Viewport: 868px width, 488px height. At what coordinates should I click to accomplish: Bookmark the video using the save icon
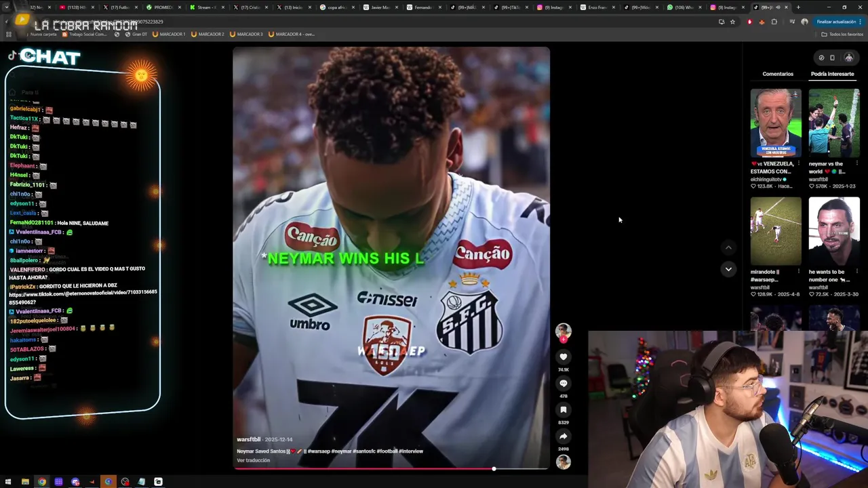point(563,409)
